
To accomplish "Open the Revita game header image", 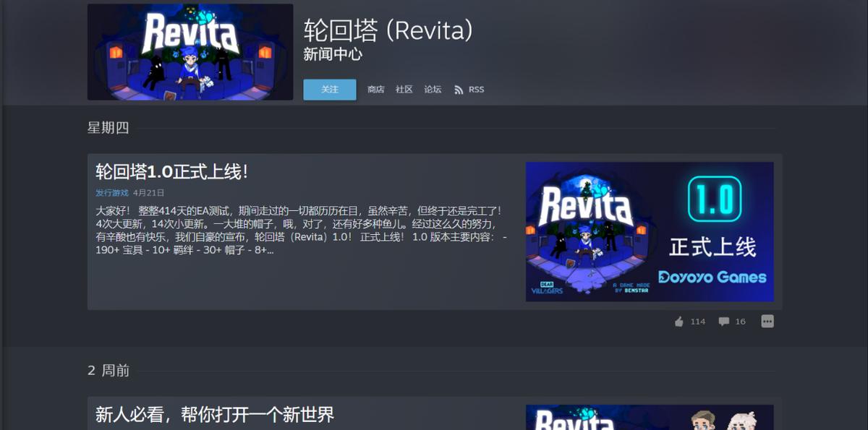I will click(x=190, y=52).
